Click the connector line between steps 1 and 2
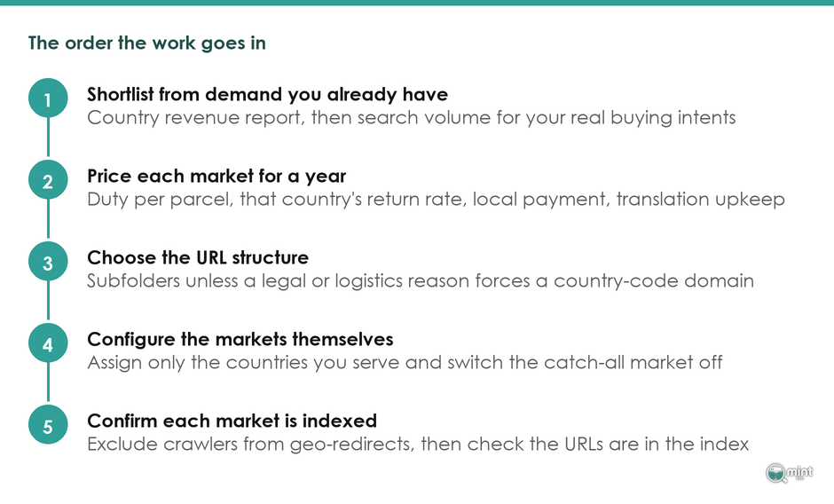 [x=48, y=139]
